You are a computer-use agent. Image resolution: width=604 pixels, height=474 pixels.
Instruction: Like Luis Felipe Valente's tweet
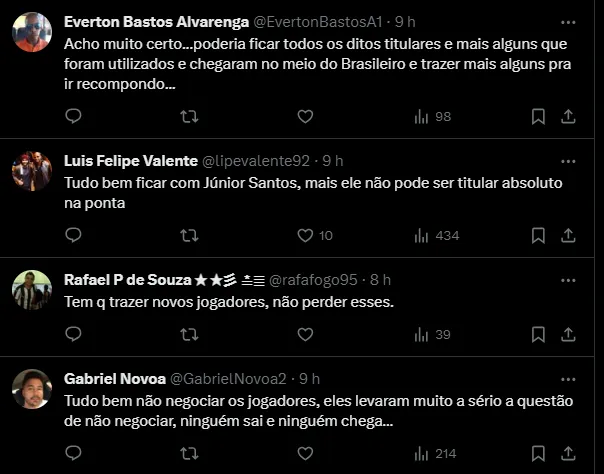pyautogui.click(x=306, y=235)
